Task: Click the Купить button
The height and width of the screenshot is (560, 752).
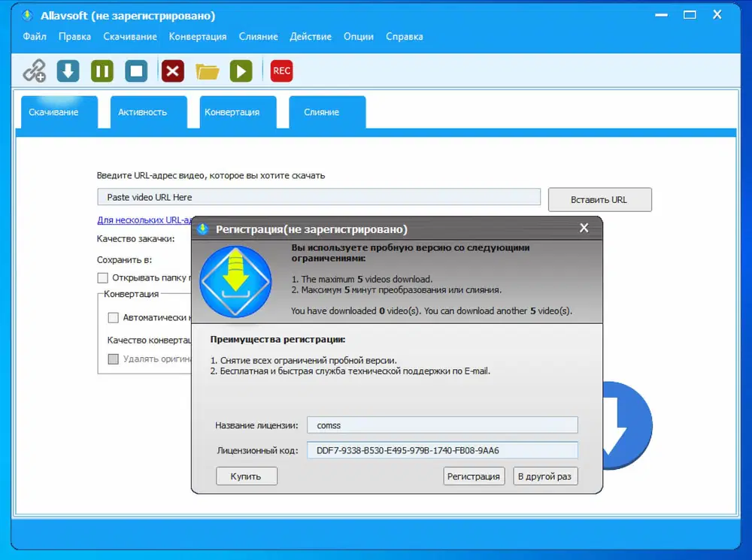Action: (x=246, y=476)
